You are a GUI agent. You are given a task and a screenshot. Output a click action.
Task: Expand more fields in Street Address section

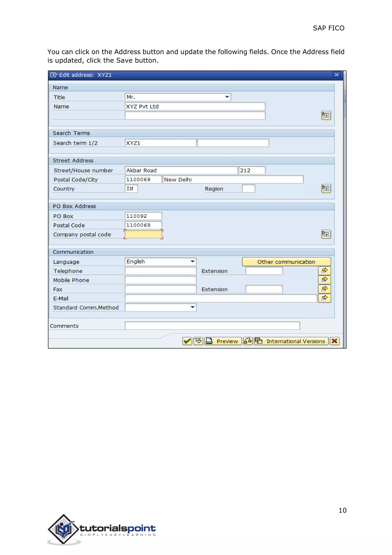click(326, 189)
